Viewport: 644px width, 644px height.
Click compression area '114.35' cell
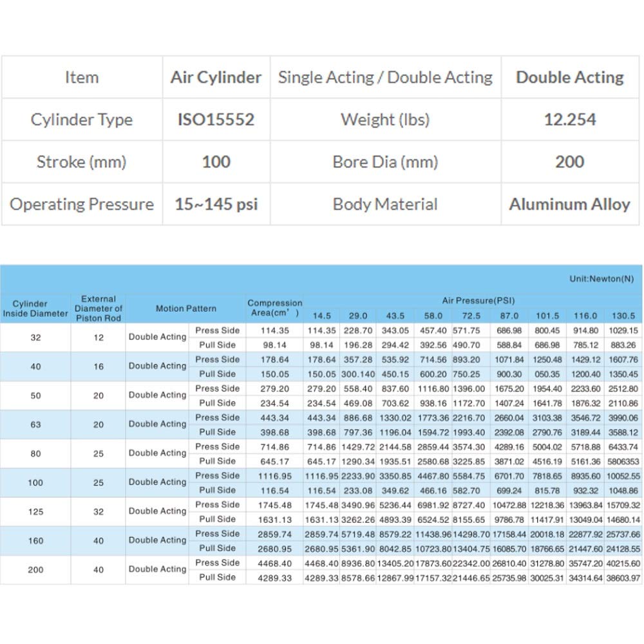pyautogui.click(x=275, y=330)
